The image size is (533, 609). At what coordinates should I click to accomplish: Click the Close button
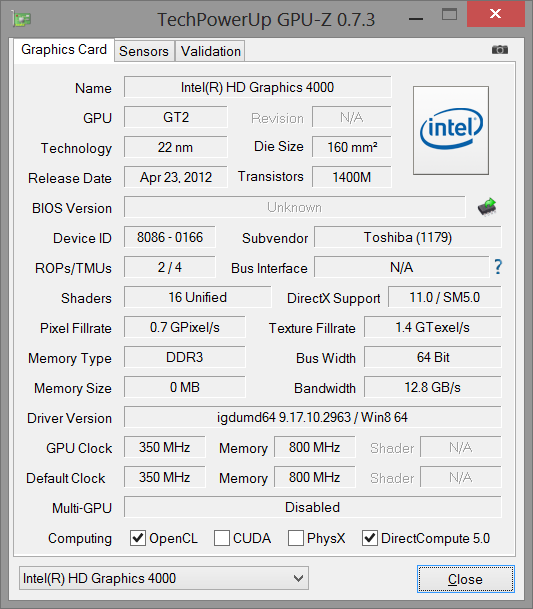tap(466, 579)
